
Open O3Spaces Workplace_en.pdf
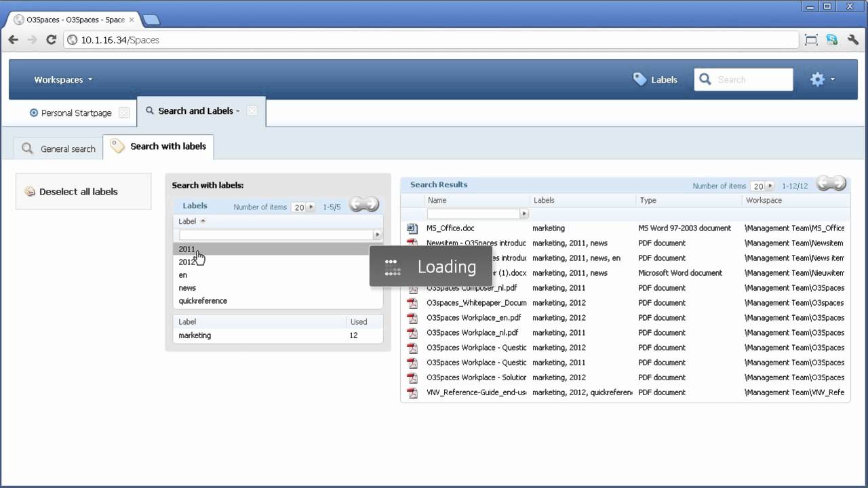tap(473, 318)
